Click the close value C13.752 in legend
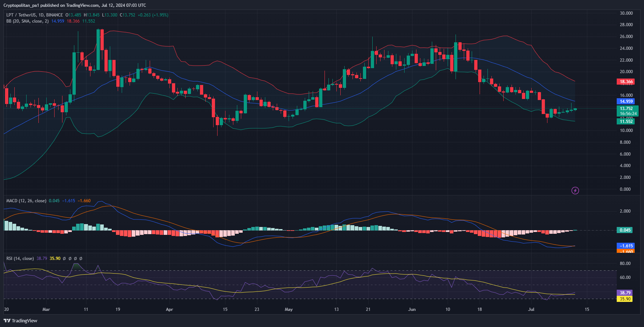The width and height of the screenshot is (644, 327). coord(127,15)
